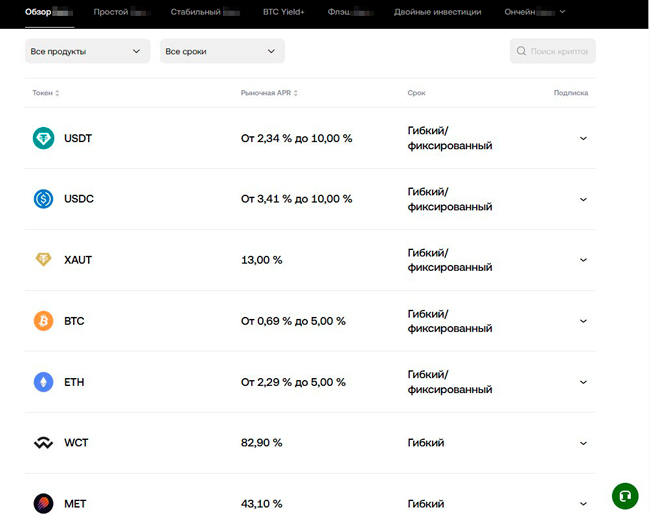Expand the USDT row chevron
Image resolution: width=650 pixels, height=515 pixels.
(x=583, y=138)
